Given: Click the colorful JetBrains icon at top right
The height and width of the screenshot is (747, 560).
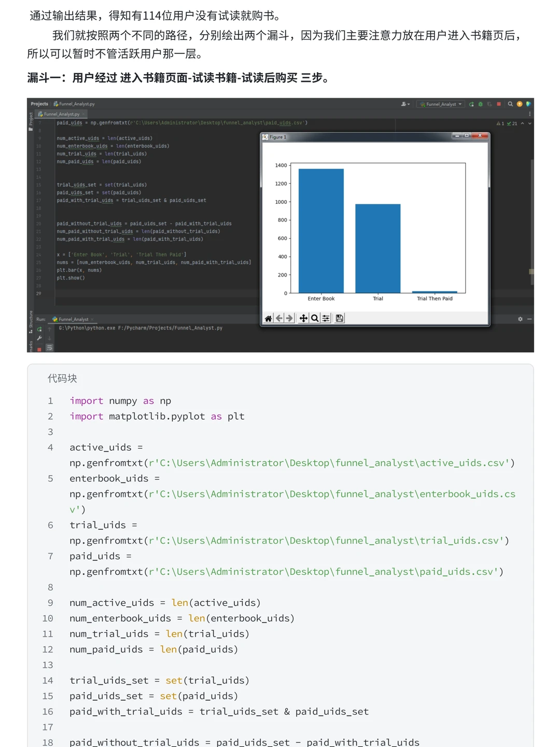Looking at the screenshot, I should tap(528, 104).
